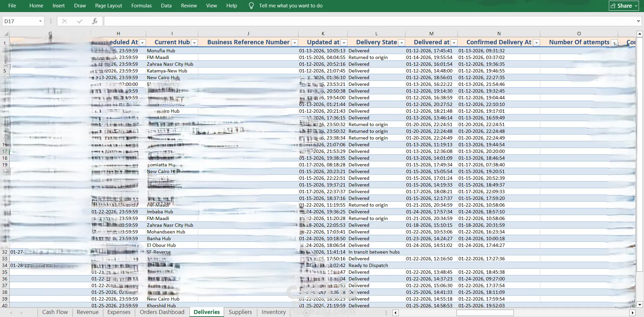Click the cancel X icon in formula bar
The width and height of the screenshot is (644, 317).
coord(65,21)
